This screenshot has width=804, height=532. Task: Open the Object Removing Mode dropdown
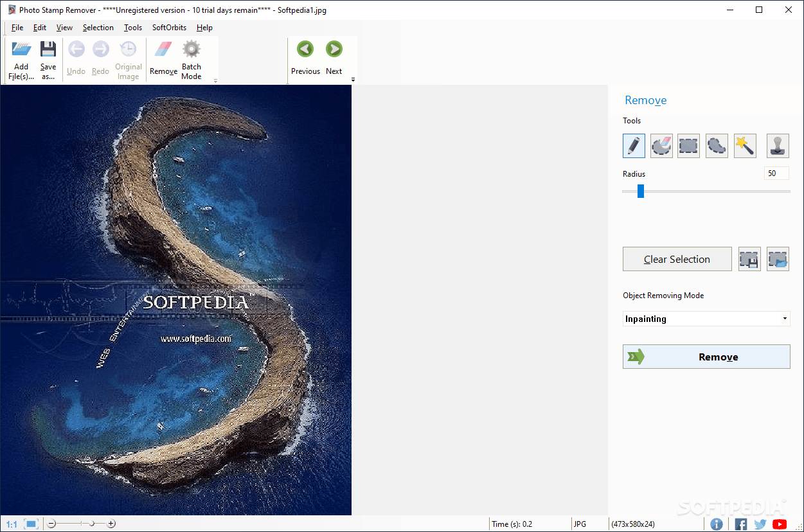click(783, 318)
